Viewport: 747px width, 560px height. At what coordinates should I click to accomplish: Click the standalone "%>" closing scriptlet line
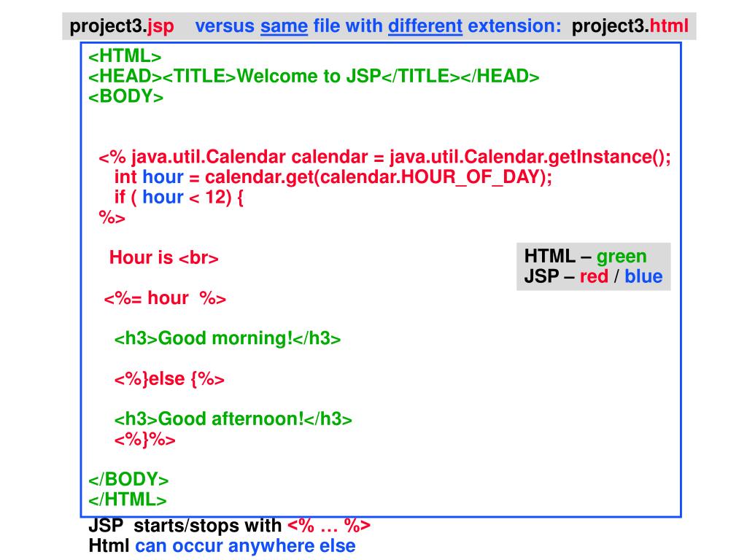point(112,217)
